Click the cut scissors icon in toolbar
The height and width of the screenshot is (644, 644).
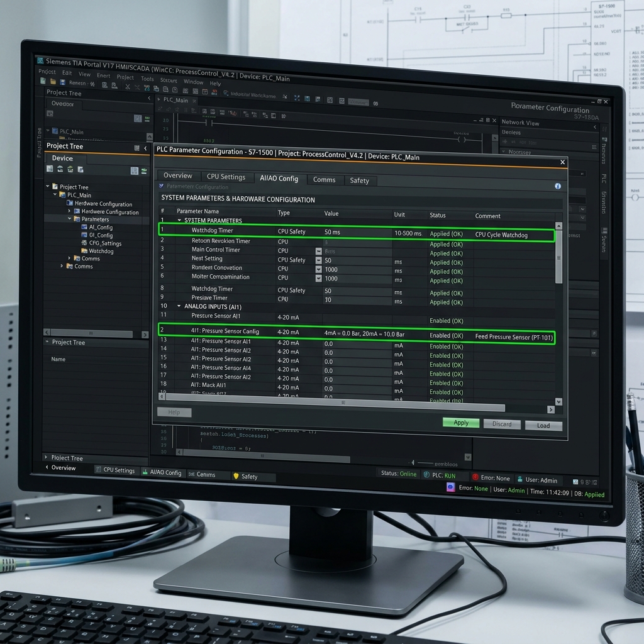tap(127, 87)
